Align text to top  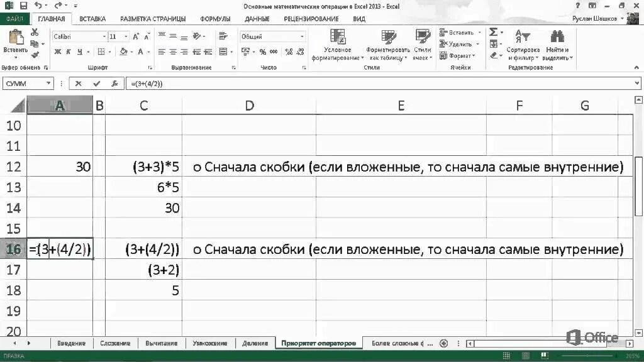tap(162, 36)
